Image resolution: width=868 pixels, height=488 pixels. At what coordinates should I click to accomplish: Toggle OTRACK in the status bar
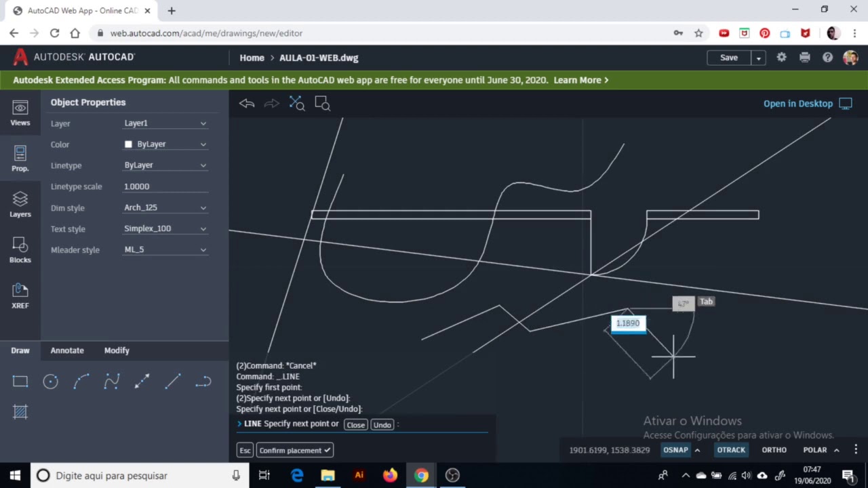coord(731,449)
